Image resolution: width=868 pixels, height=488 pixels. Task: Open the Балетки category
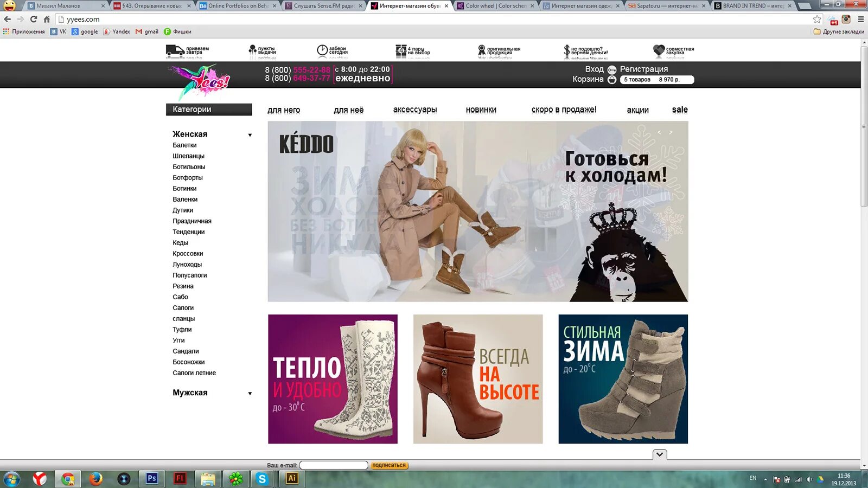[x=184, y=145]
